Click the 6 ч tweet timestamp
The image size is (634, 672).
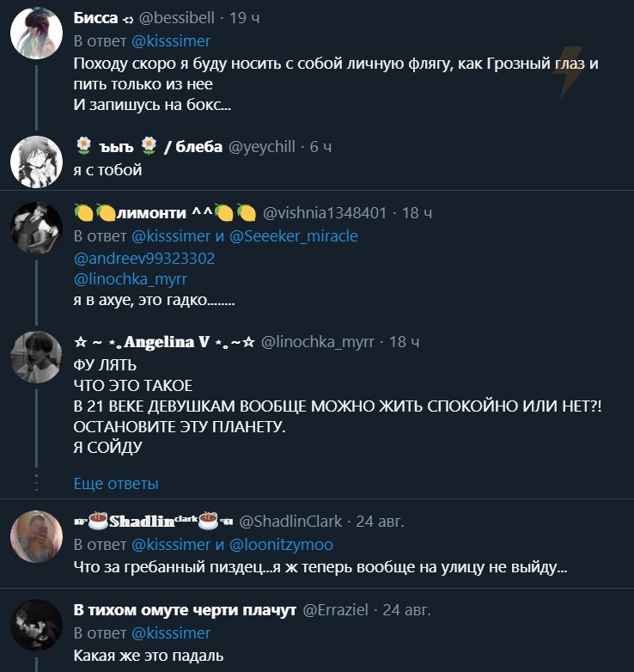pyautogui.click(x=320, y=147)
